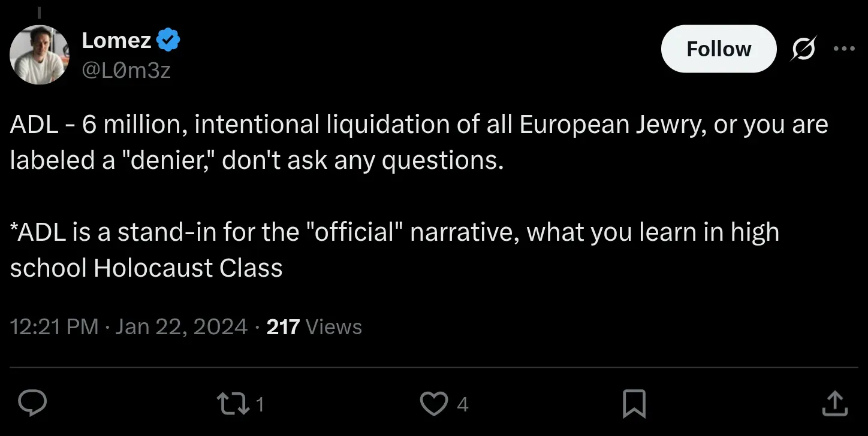Click the word "Views" beside 217
868x436 pixels.
334,327
